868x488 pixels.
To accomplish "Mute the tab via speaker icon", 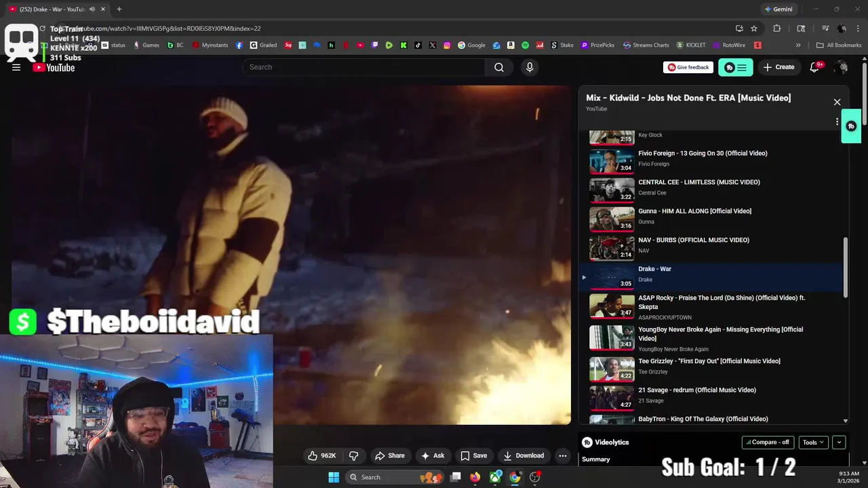I will tap(92, 9).
